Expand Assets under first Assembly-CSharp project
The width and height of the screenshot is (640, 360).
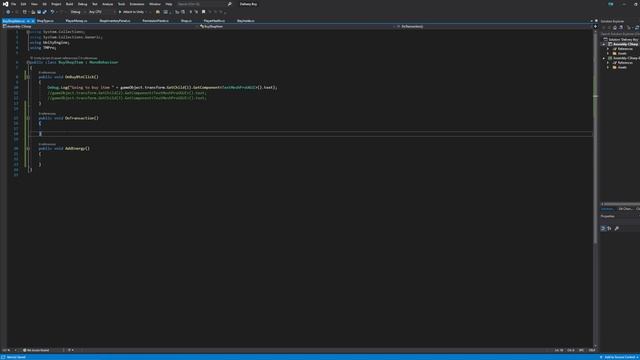point(608,53)
